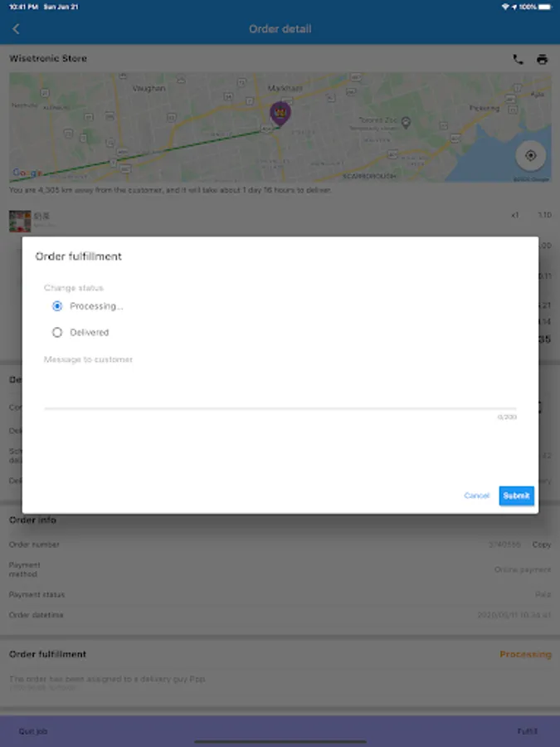Viewport: 560px width, 747px height.
Task: Copy the order number
Action: [542, 544]
